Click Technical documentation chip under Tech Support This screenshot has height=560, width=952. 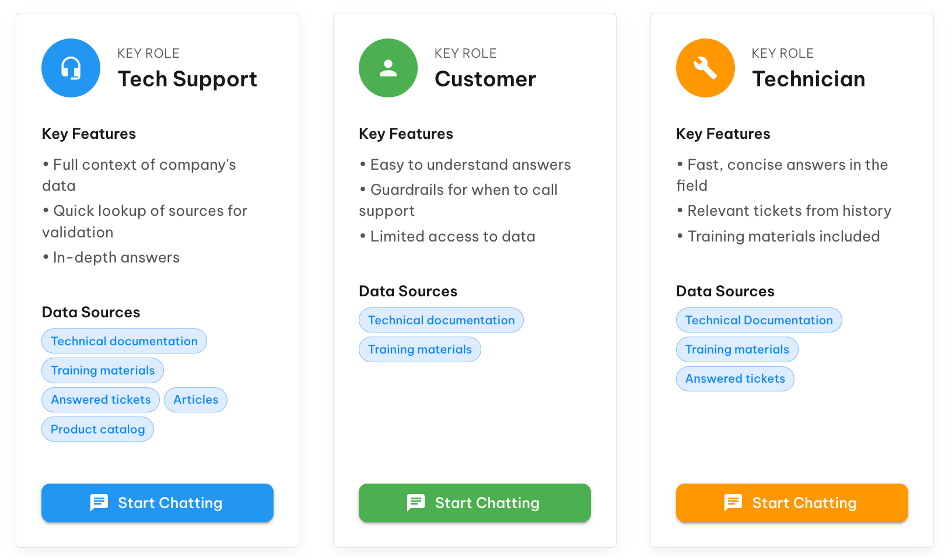click(124, 341)
